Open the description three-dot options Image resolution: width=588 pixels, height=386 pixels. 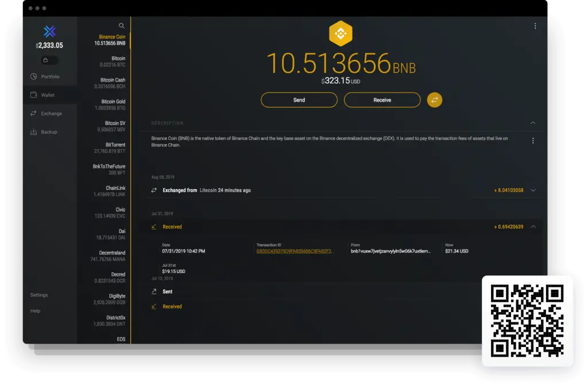click(x=533, y=141)
